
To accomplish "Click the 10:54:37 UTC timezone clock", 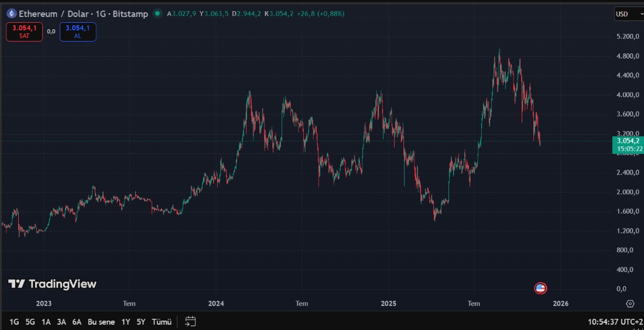I will coord(615,321).
